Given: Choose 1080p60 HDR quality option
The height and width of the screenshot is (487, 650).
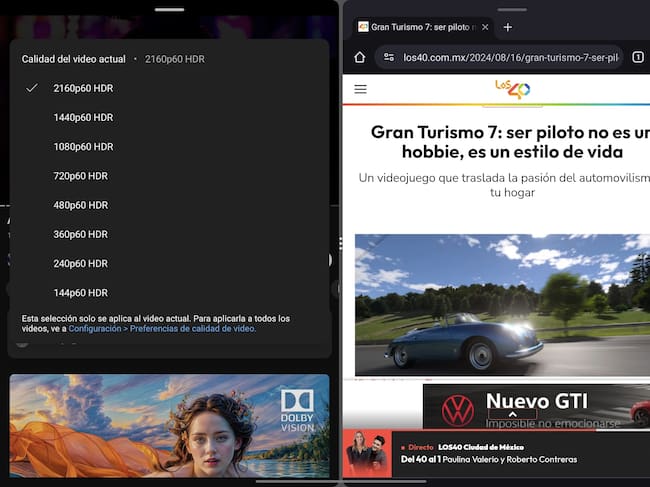Looking at the screenshot, I should (83, 146).
